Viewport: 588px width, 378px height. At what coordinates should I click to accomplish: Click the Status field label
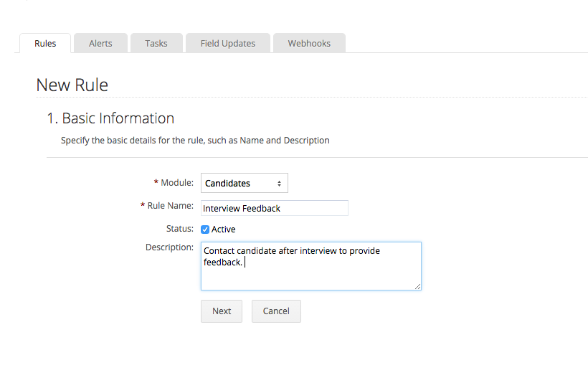point(179,229)
